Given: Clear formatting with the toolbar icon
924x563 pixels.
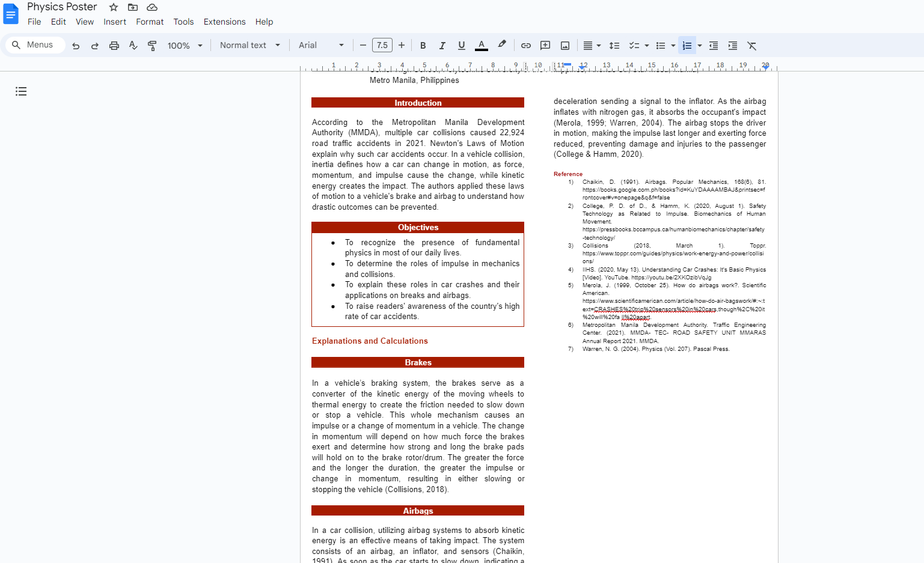Looking at the screenshot, I should [752, 46].
